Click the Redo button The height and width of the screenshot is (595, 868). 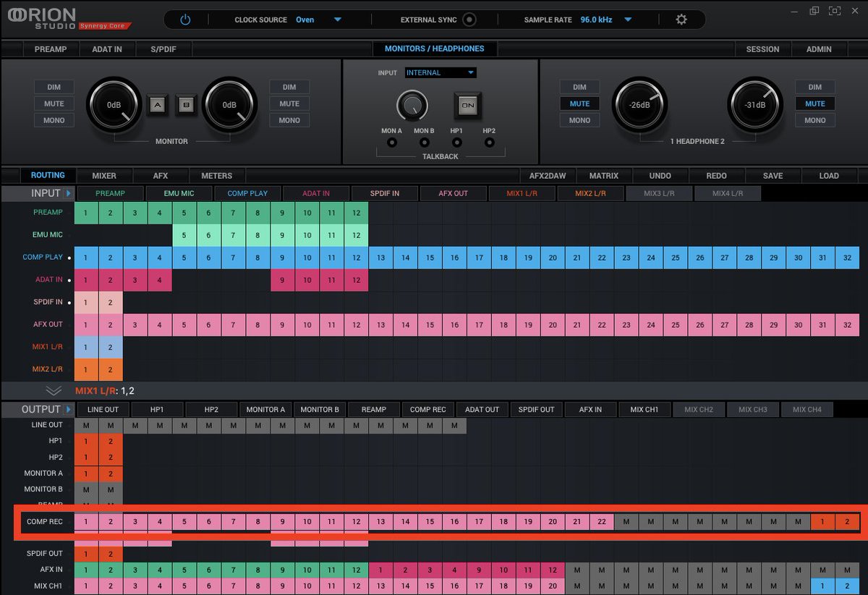click(x=716, y=175)
